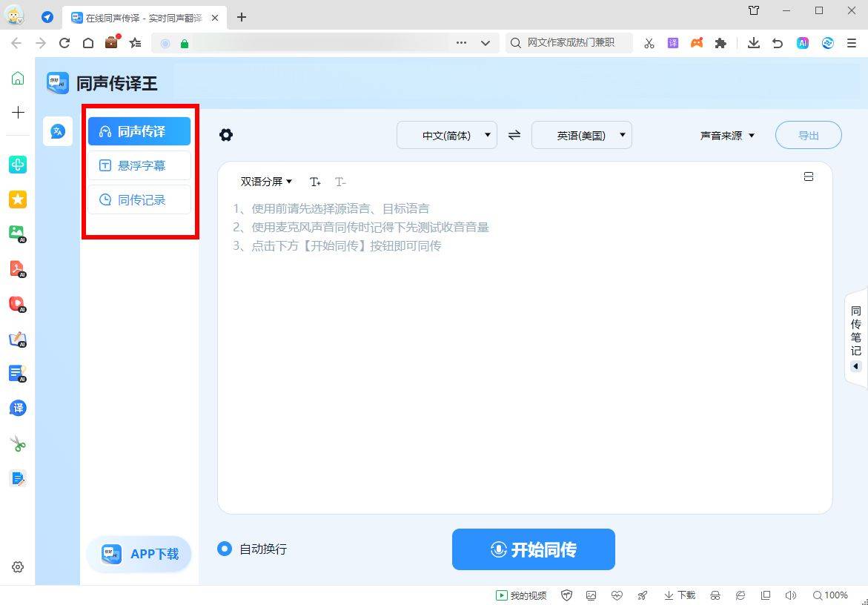Image resolution: width=868 pixels, height=605 pixels.
Task: Click the volume icon in status bar
Action: (791, 595)
